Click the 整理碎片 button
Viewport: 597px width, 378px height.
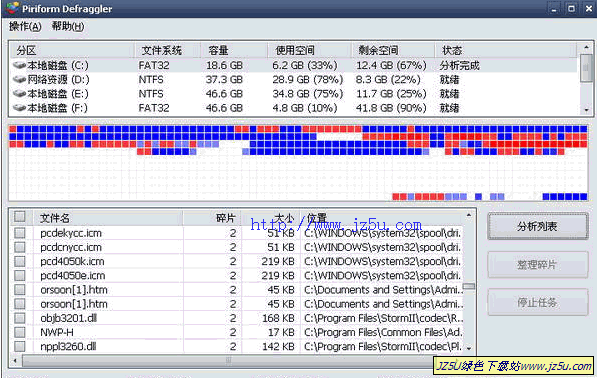(537, 265)
